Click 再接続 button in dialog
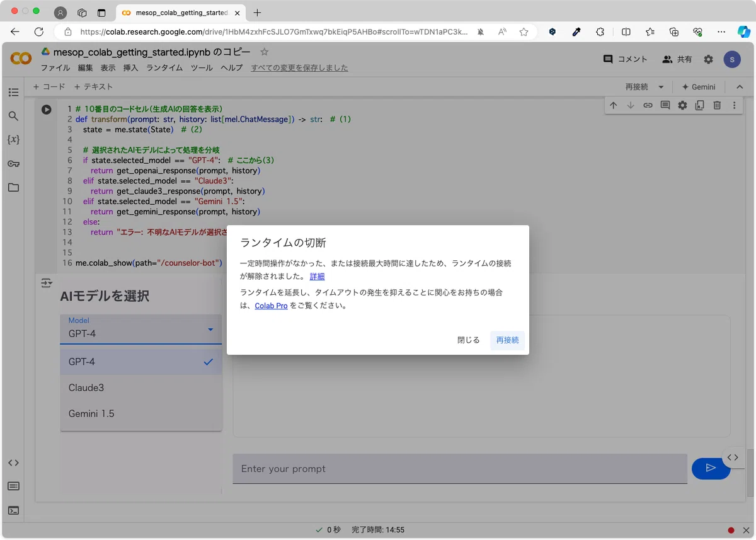The height and width of the screenshot is (540, 756). pyautogui.click(x=507, y=340)
